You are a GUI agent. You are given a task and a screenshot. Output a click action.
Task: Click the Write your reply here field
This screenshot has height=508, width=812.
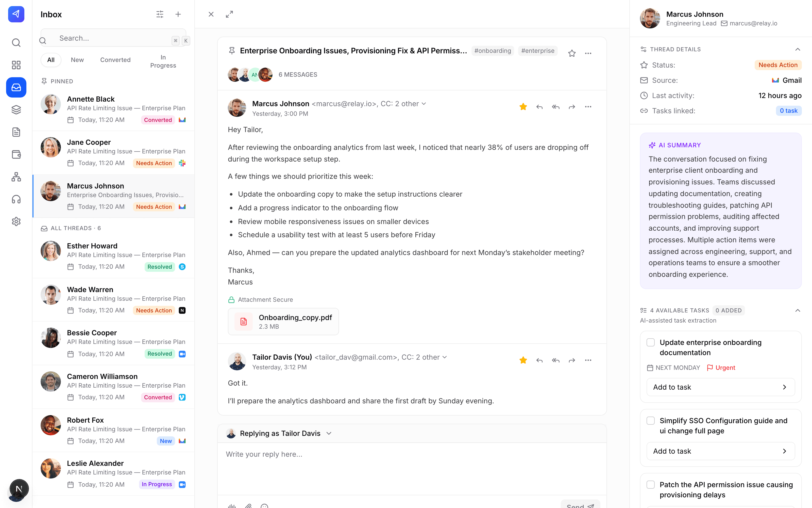click(412, 468)
